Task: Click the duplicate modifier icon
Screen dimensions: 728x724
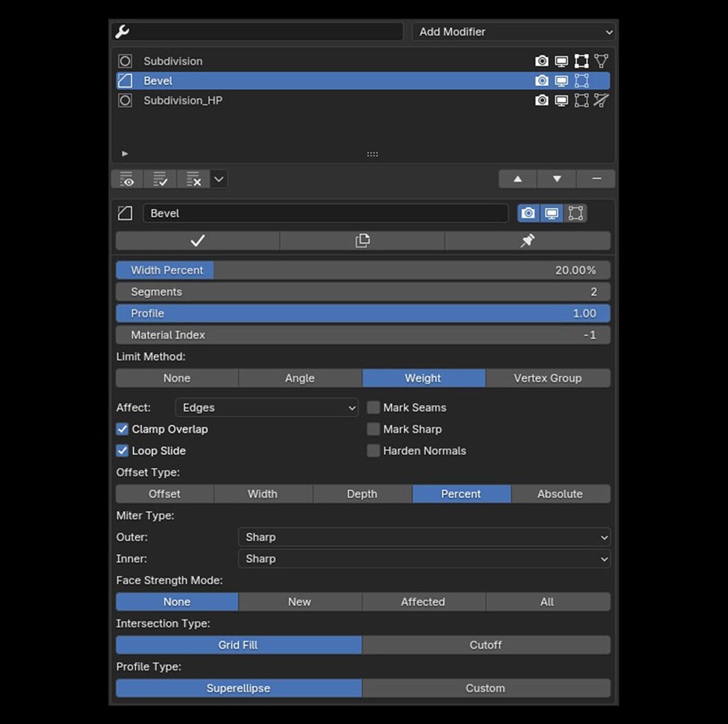Action: [362, 241]
